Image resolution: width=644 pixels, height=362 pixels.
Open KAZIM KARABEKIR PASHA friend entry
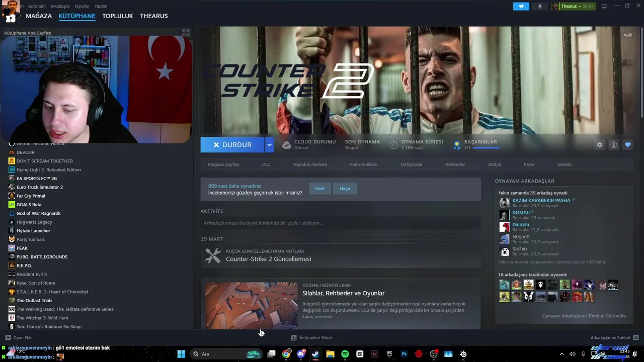coord(541,201)
